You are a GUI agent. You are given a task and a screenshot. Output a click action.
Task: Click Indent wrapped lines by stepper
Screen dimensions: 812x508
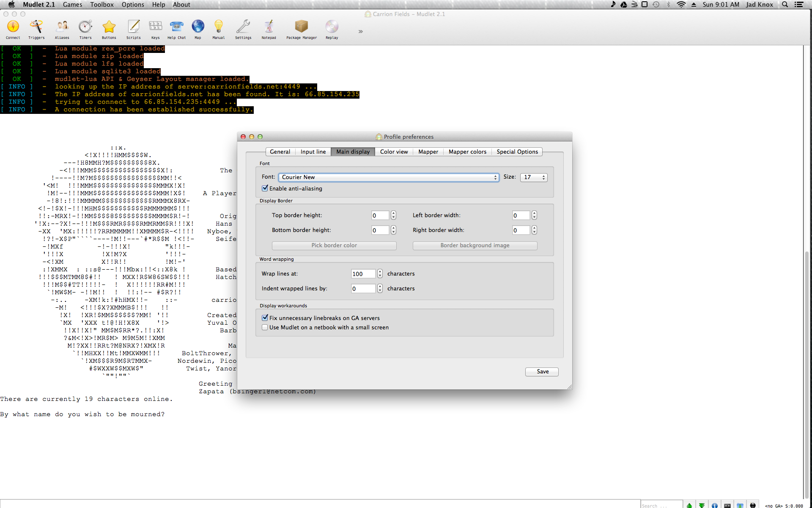[380, 289]
